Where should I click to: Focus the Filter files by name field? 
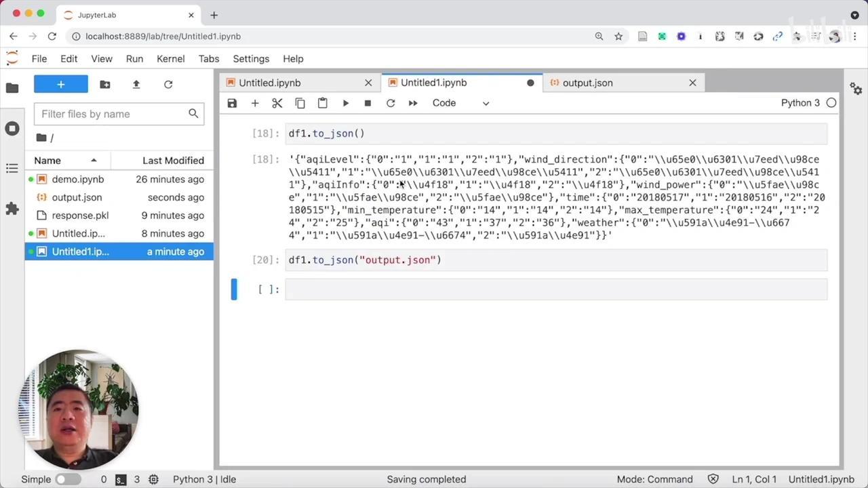point(112,114)
